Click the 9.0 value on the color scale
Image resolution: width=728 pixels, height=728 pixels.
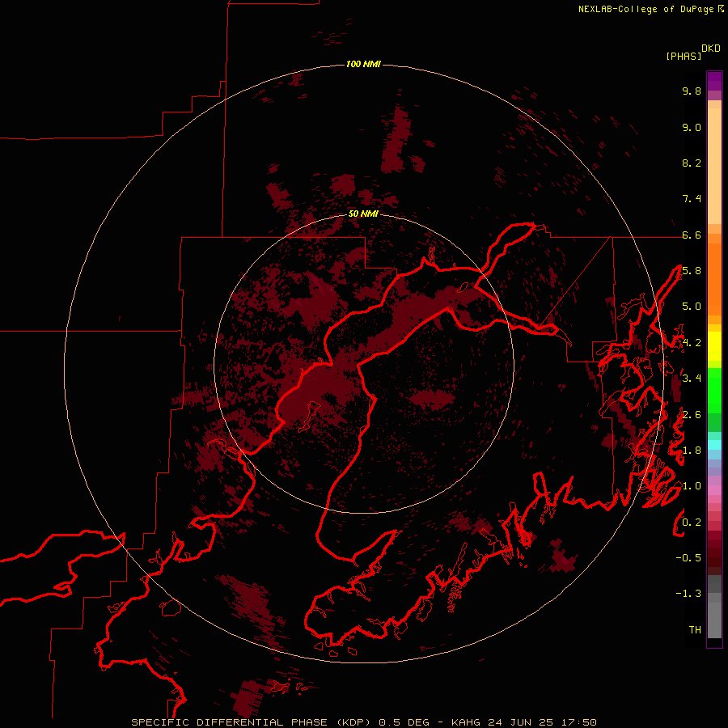(692, 127)
